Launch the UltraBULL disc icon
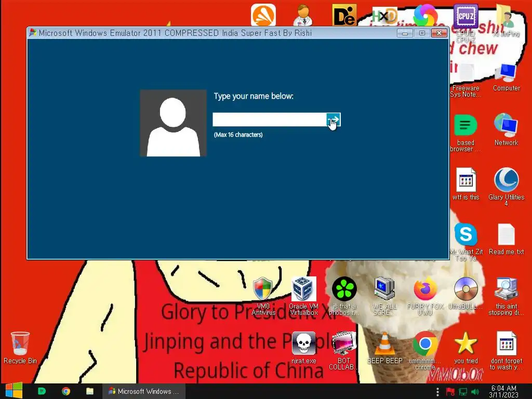 click(x=465, y=293)
